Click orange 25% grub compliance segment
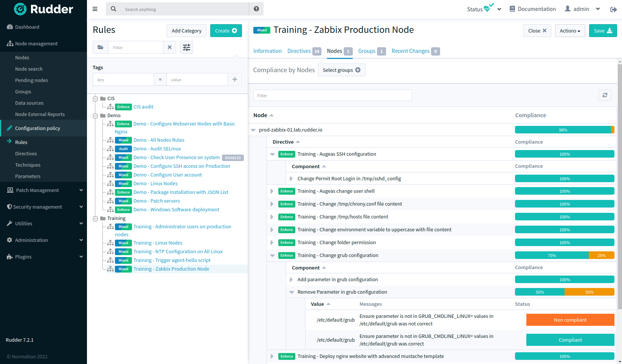The image size is (622, 364). pyautogui.click(x=601, y=256)
